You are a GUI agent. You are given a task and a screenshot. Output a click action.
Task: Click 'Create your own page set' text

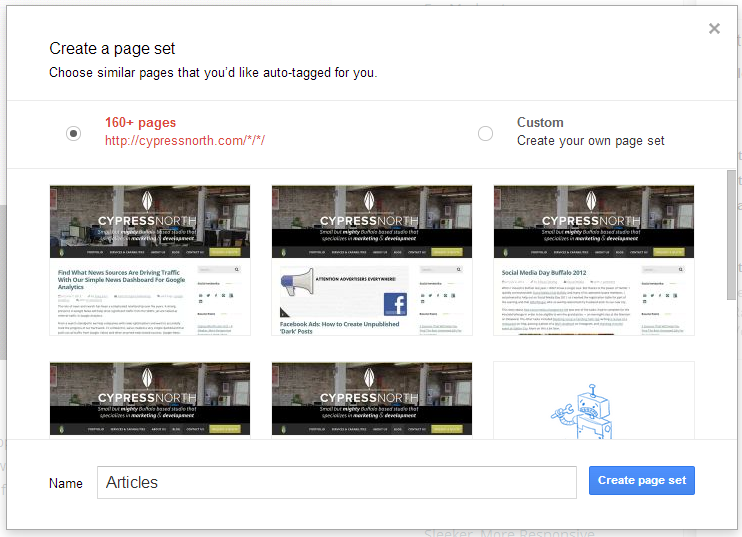(x=591, y=141)
